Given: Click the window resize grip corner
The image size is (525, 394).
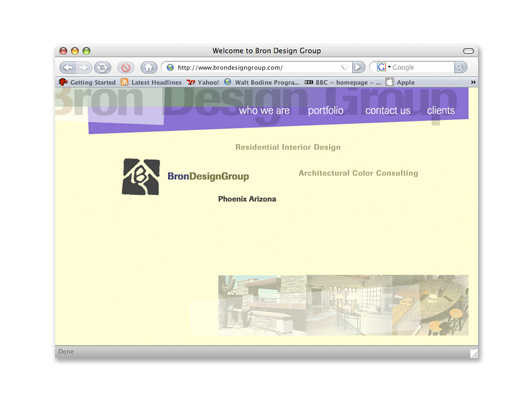Looking at the screenshot, I should click(474, 353).
